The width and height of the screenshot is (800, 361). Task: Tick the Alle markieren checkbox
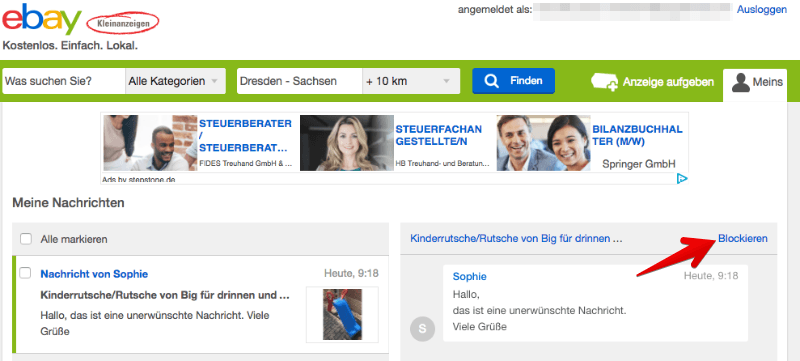point(26,239)
